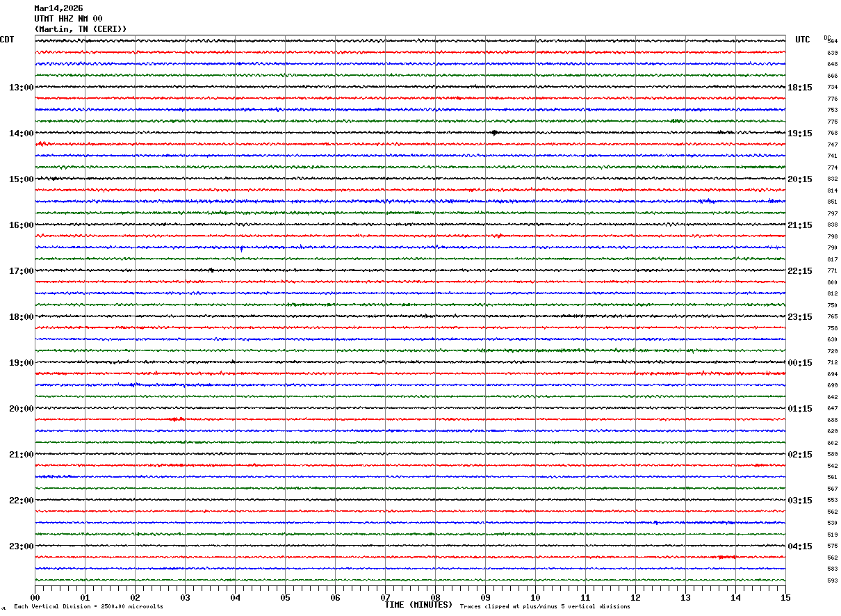The width and height of the screenshot is (841, 616).
Task: Click the DC offset value "750"
Action: pos(832,305)
